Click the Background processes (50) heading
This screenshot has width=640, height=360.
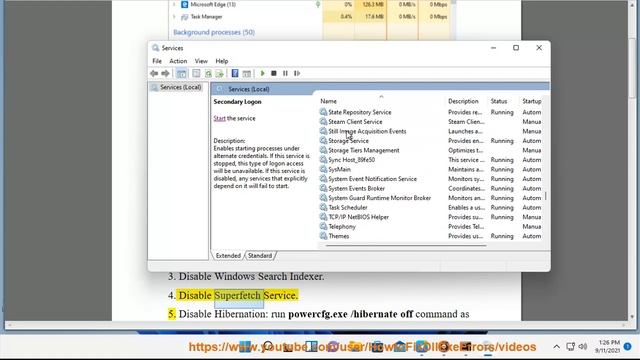[x=214, y=32]
